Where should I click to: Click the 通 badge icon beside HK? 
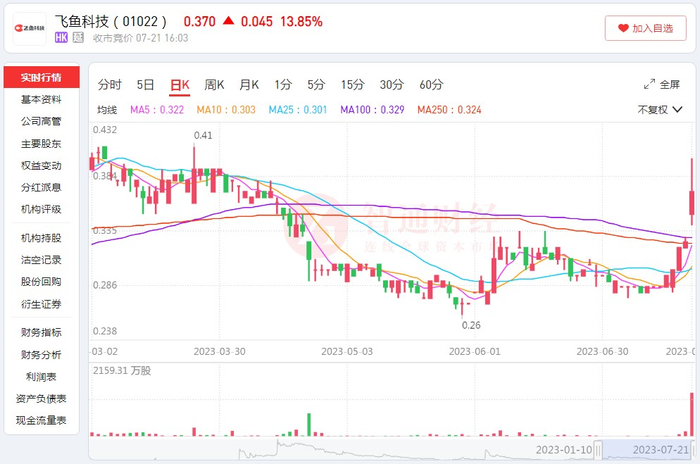click(x=78, y=38)
